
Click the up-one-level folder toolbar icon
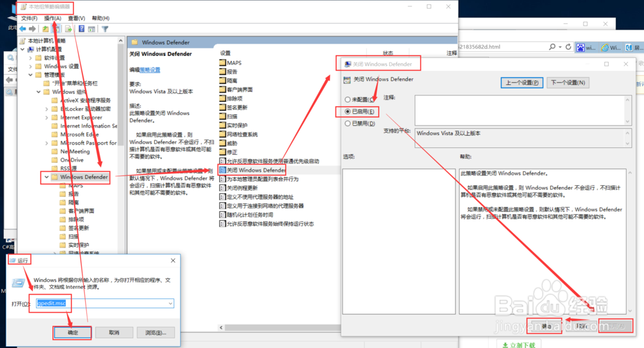point(45,29)
